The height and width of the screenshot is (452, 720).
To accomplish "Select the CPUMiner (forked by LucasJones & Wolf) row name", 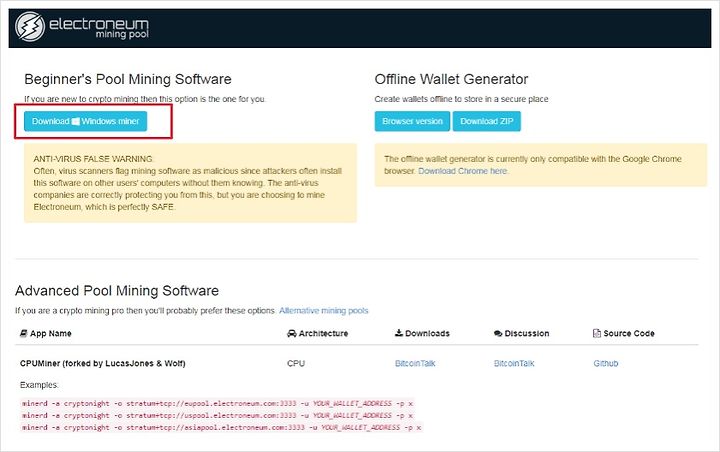I will pos(102,363).
